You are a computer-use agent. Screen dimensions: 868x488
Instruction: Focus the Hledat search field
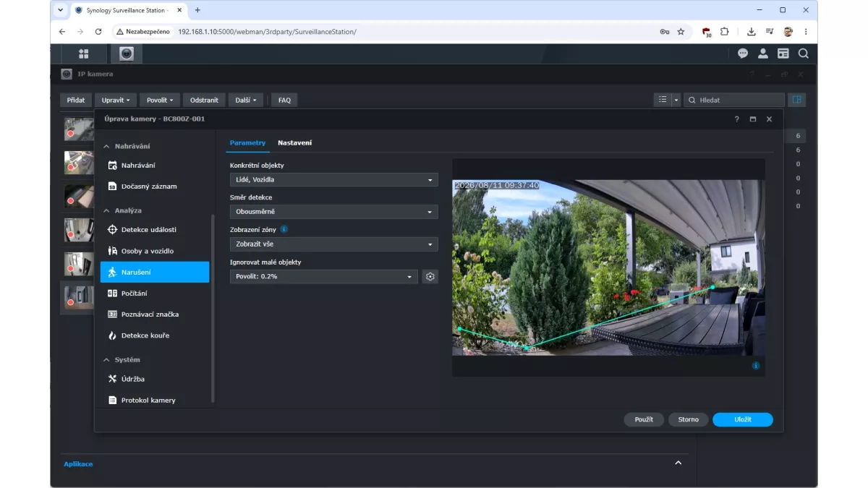[734, 100]
